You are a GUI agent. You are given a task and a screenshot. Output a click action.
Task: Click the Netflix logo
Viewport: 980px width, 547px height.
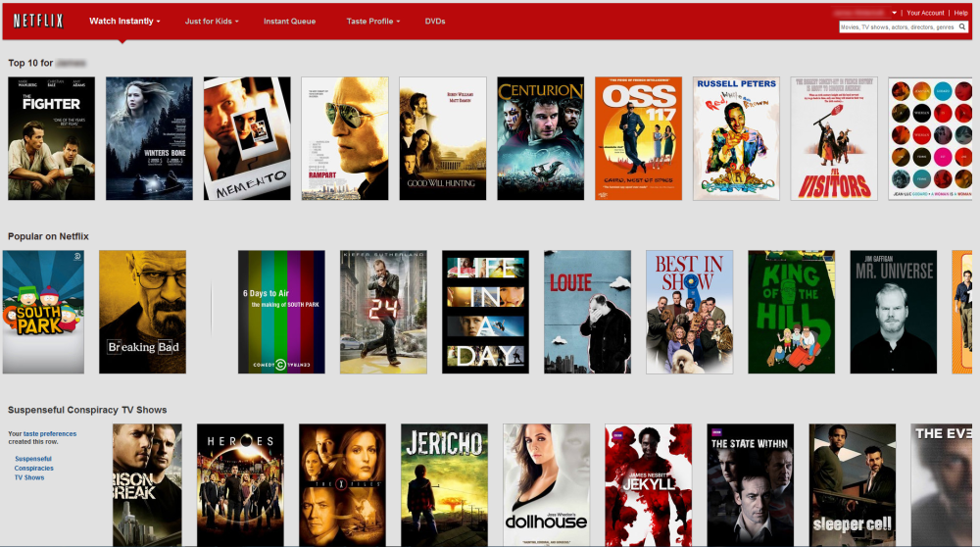[38, 21]
